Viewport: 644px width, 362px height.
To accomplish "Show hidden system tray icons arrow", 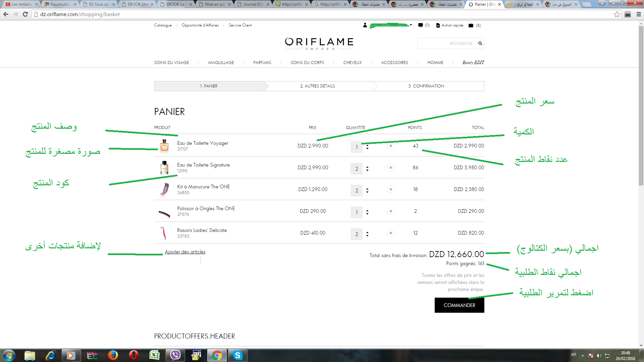I will click(583, 356).
